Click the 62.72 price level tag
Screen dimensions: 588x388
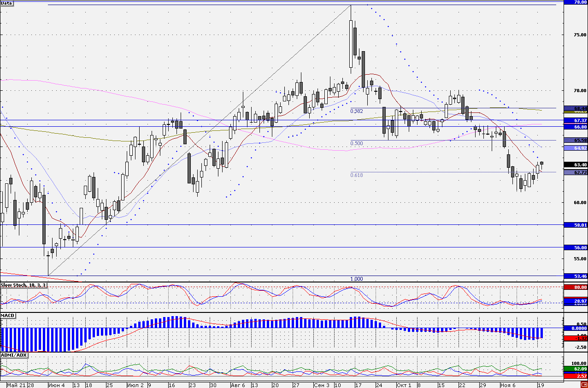(x=576, y=172)
